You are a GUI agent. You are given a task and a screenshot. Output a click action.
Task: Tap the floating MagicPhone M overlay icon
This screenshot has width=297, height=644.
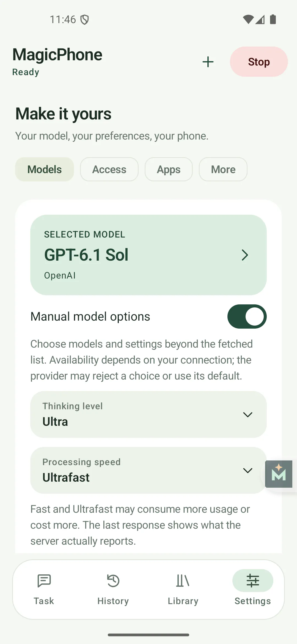click(279, 474)
